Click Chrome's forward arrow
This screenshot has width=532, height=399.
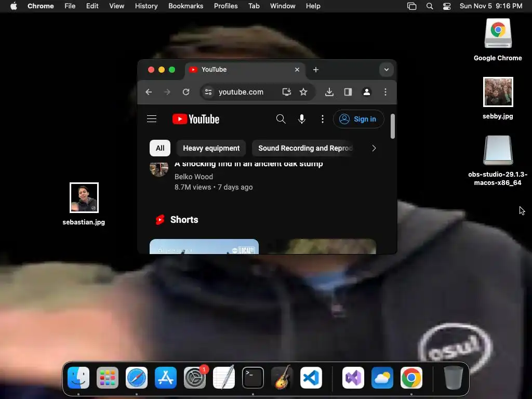(167, 92)
